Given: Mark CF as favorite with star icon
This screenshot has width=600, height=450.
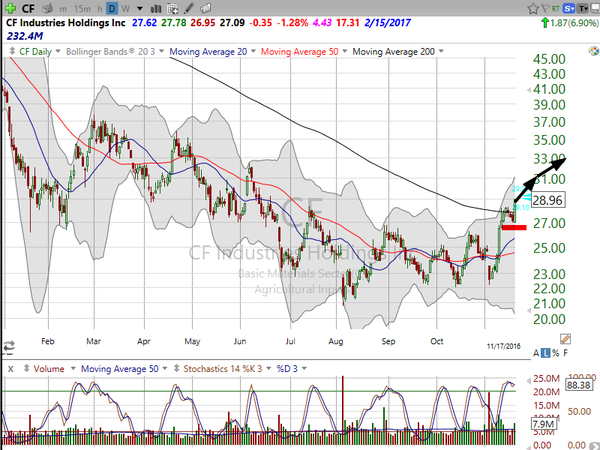Looking at the screenshot, I should pyautogui.click(x=533, y=8).
